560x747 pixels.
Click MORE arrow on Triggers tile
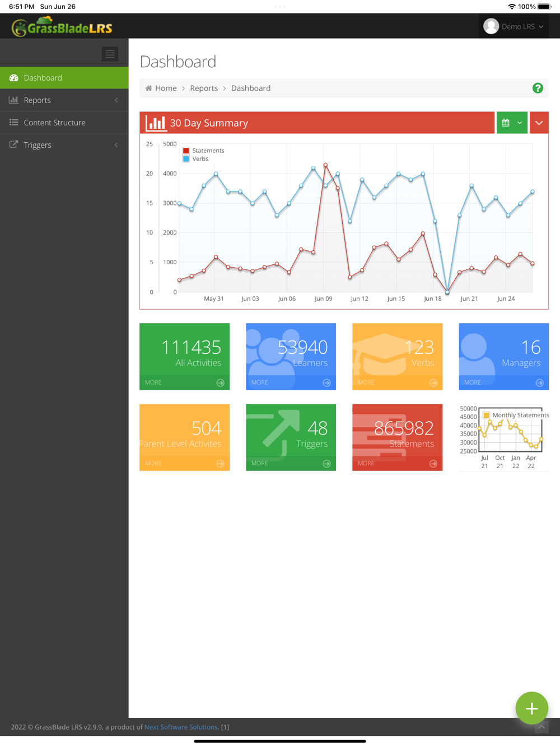[x=326, y=464]
